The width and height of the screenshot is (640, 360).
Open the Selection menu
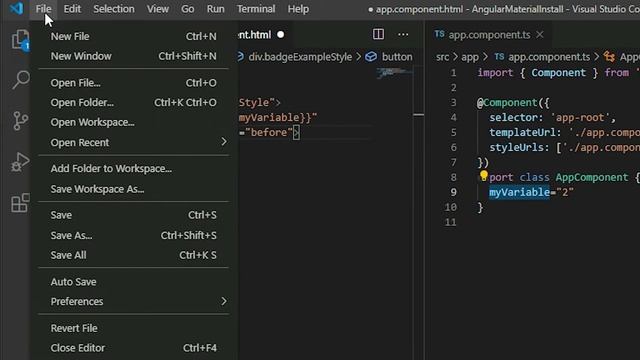pyautogui.click(x=113, y=9)
